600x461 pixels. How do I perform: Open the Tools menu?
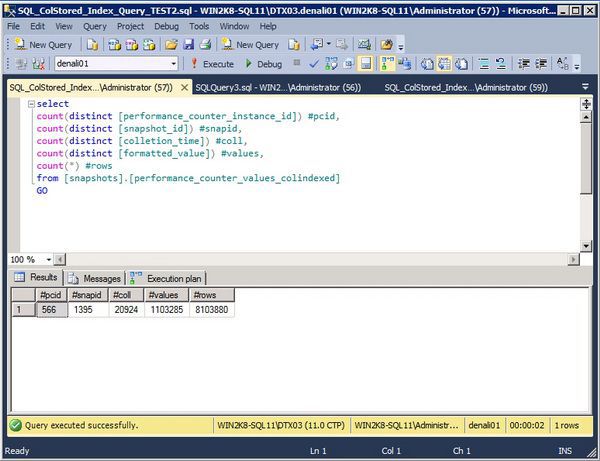click(x=199, y=26)
